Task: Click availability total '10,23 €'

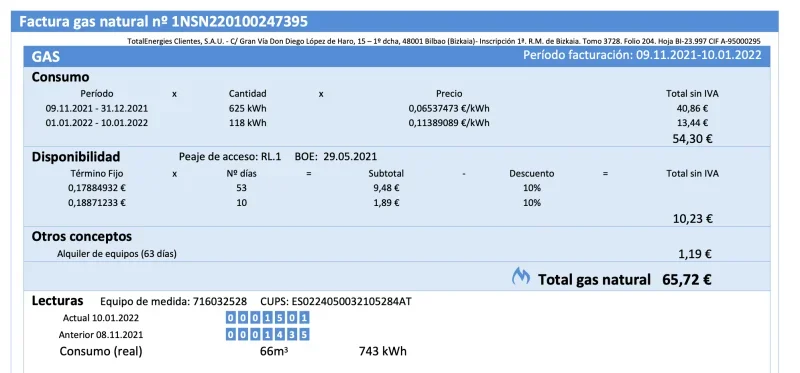Action: (692, 219)
